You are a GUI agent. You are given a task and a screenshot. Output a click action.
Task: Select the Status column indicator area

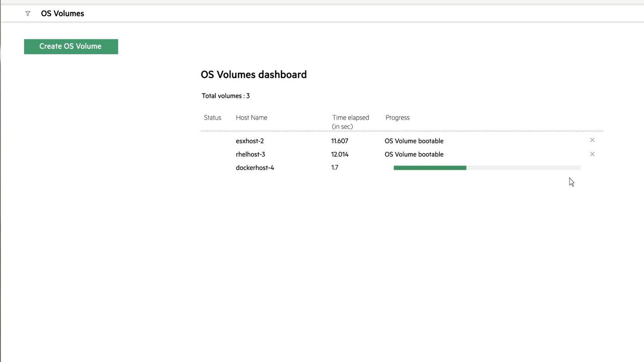click(212, 141)
